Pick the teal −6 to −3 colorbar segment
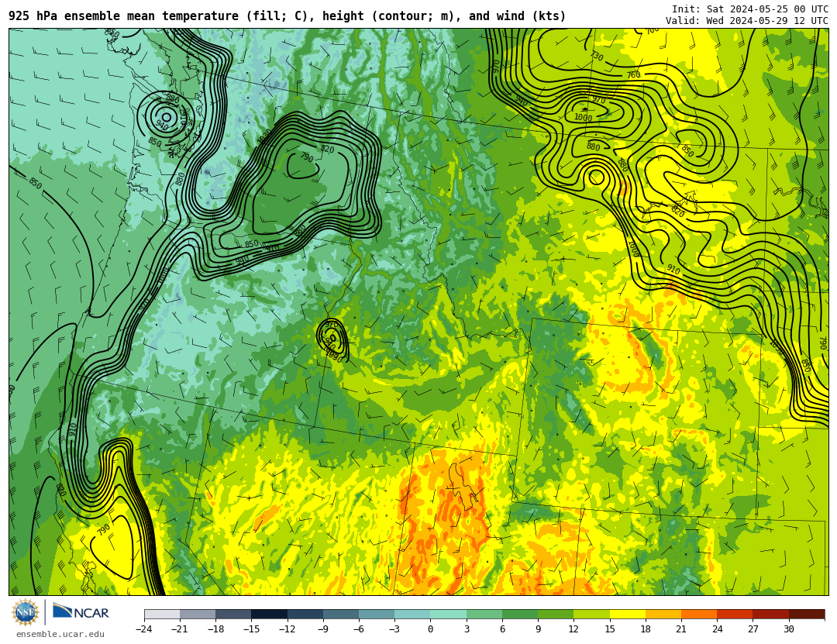Viewport: 837px width, 644px height. 377,614
